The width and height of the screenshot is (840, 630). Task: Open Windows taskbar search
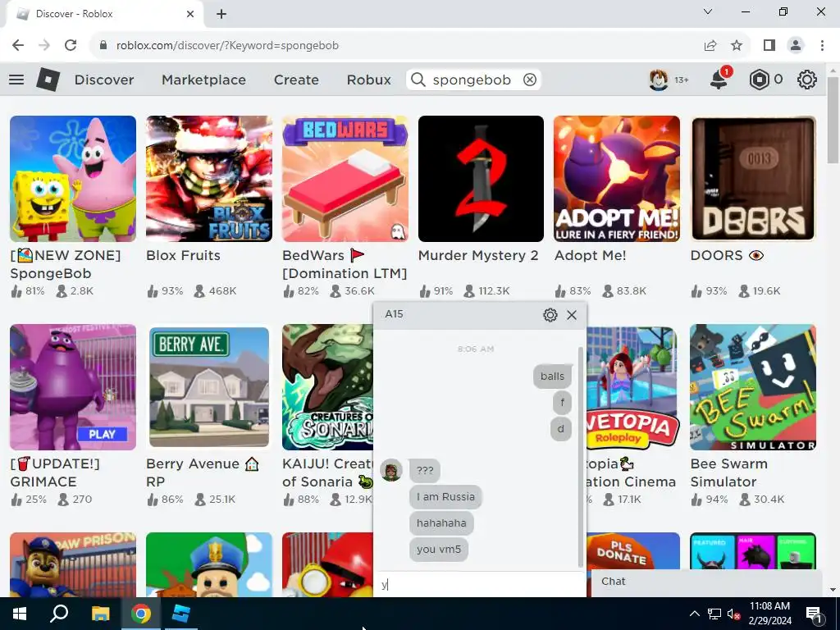[x=59, y=614]
